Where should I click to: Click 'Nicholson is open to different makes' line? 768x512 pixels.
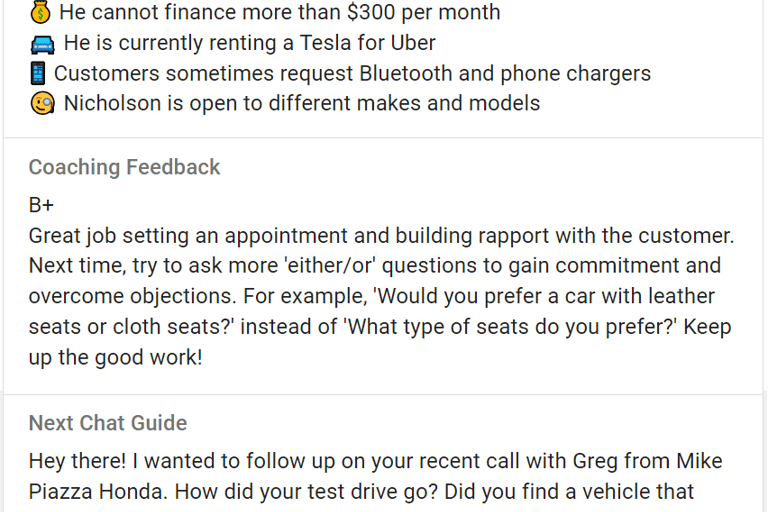click(302, 103)
